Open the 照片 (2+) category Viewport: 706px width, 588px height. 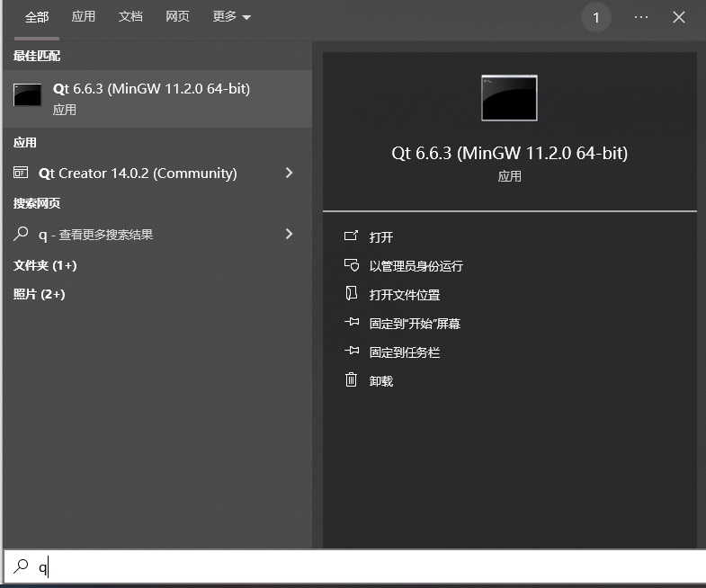coord(40,294)
